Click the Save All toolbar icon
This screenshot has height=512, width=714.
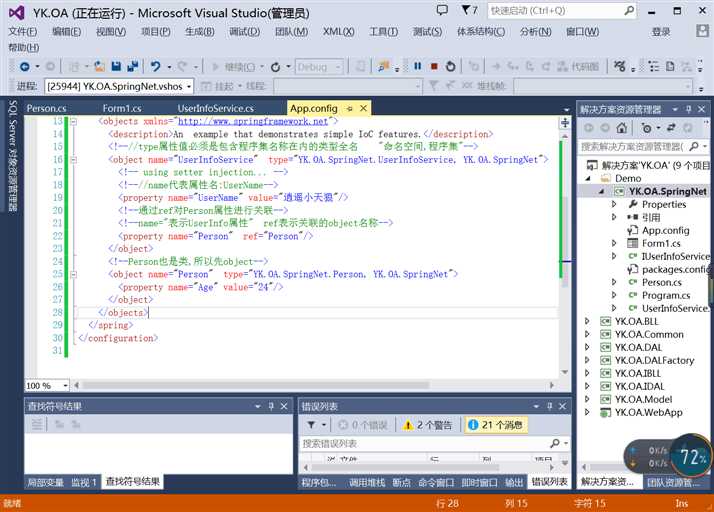pos(133,67)
